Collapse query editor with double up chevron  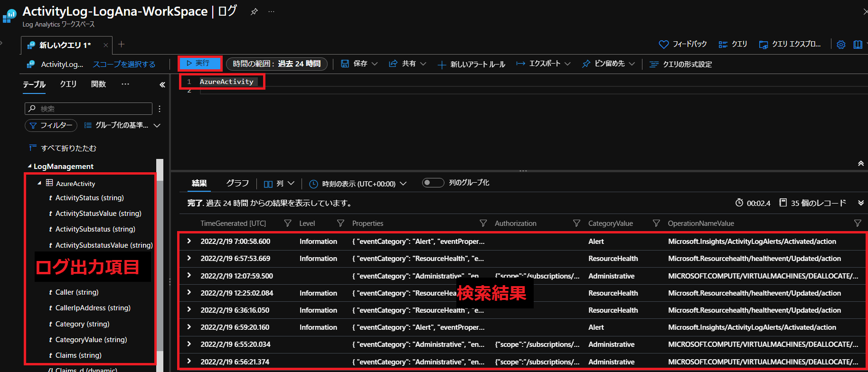pyautogui.click(x=861, y=163)
